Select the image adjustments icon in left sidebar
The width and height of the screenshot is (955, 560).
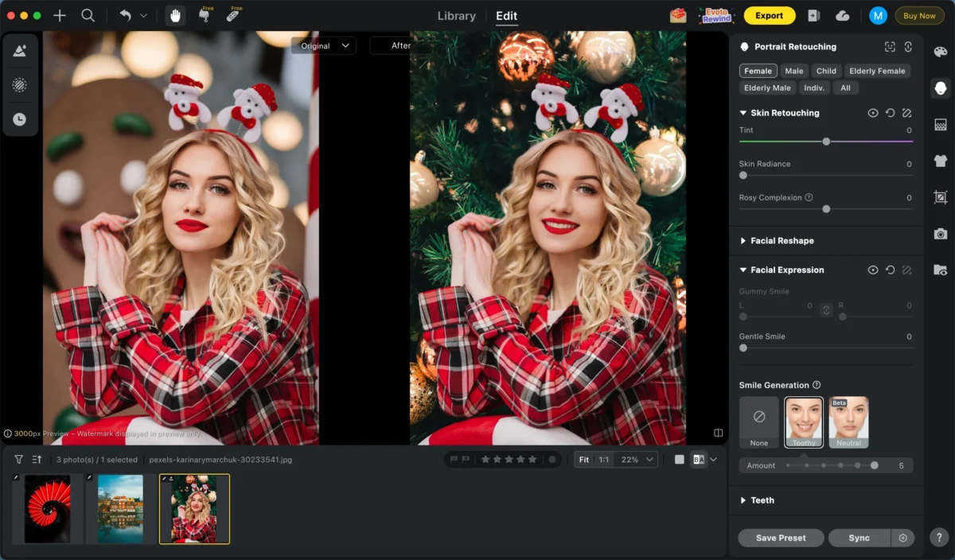20,49
